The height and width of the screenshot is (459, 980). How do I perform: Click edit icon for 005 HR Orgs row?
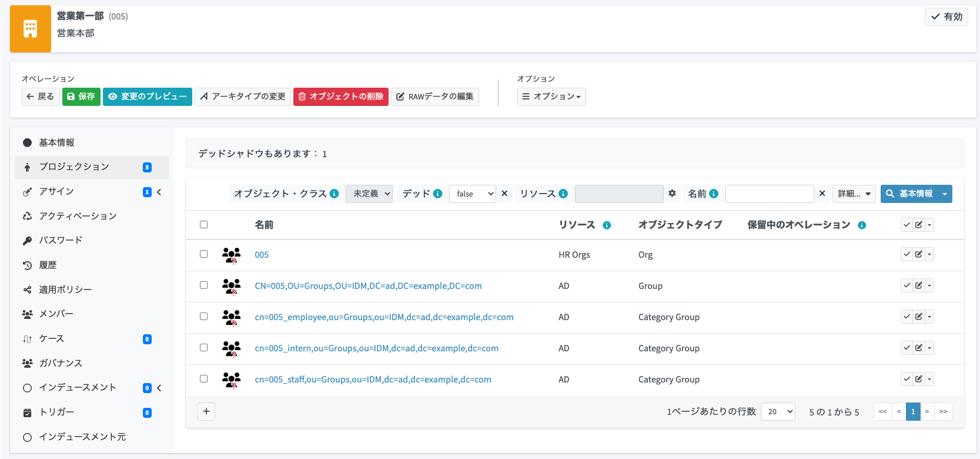pyautogui.click(x=918, y=255)
